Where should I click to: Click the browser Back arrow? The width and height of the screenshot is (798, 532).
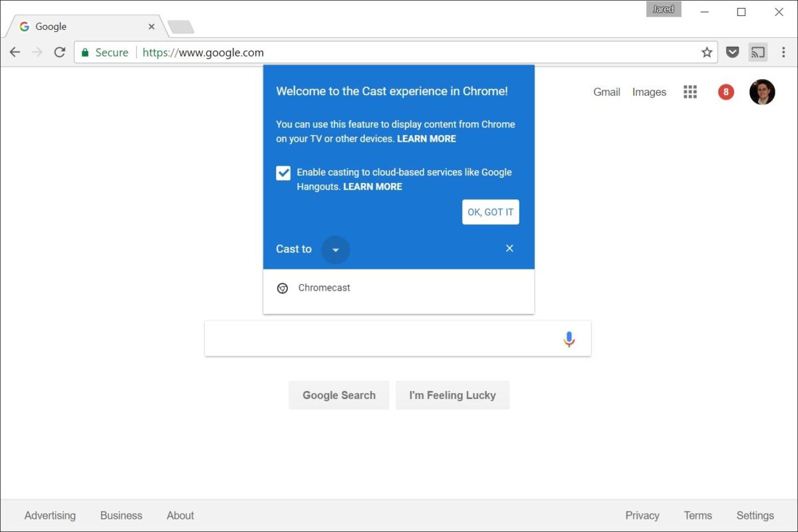click(15, 52)
